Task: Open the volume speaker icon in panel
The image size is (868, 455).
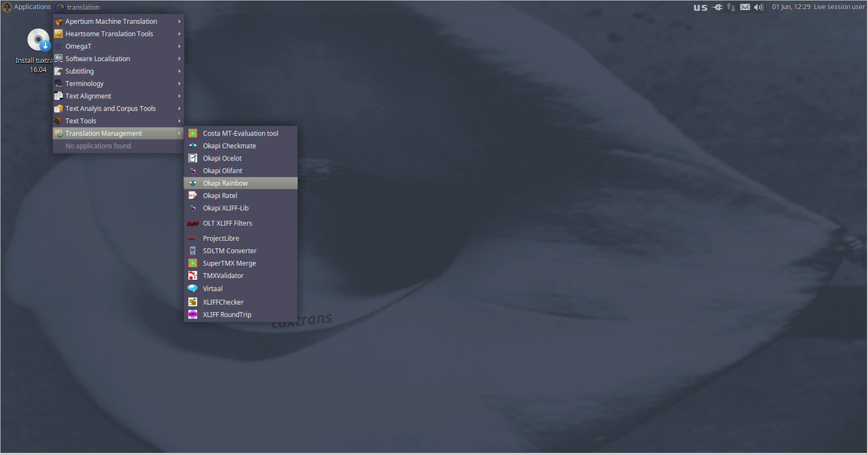Action: click(759, 7)
